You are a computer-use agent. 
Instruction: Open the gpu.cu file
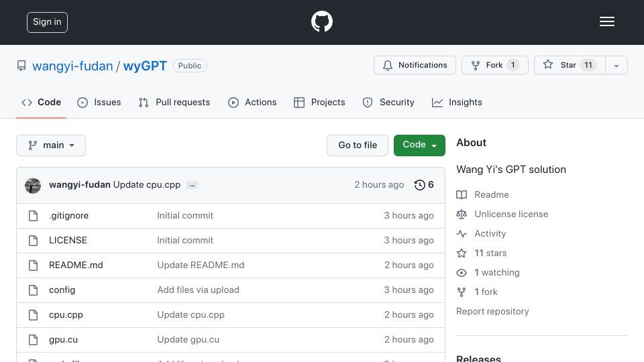tap(63, 339)
